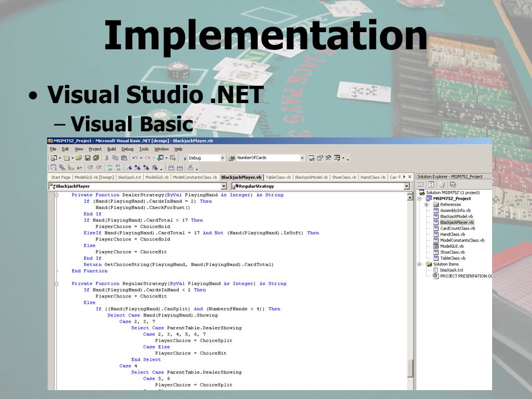
Task: Select CardCountClass.vb in Solution Explorer
Action: click(457, 228)
